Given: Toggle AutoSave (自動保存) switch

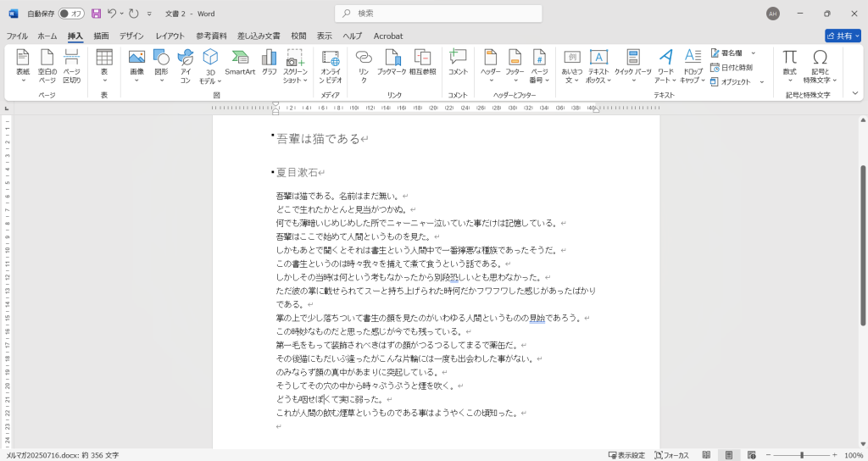Looking at the screenshot, I should click(x=71, y=14).
